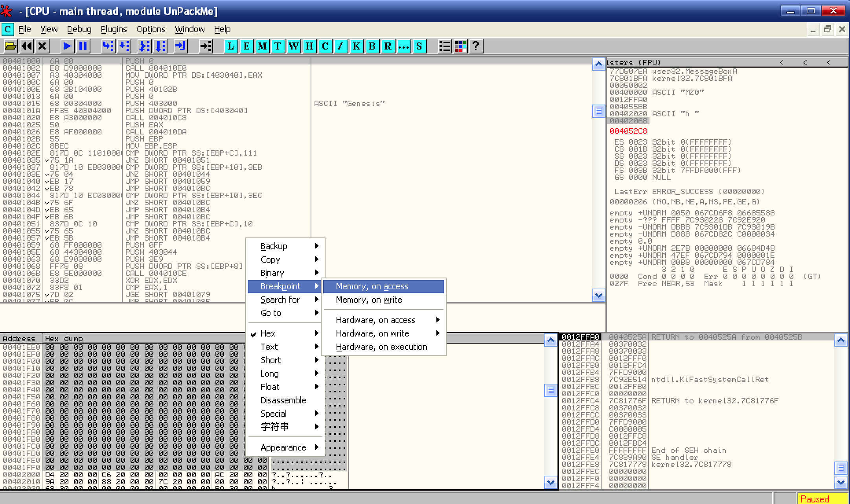Open the Appearance color options icon

pos(460,46)
